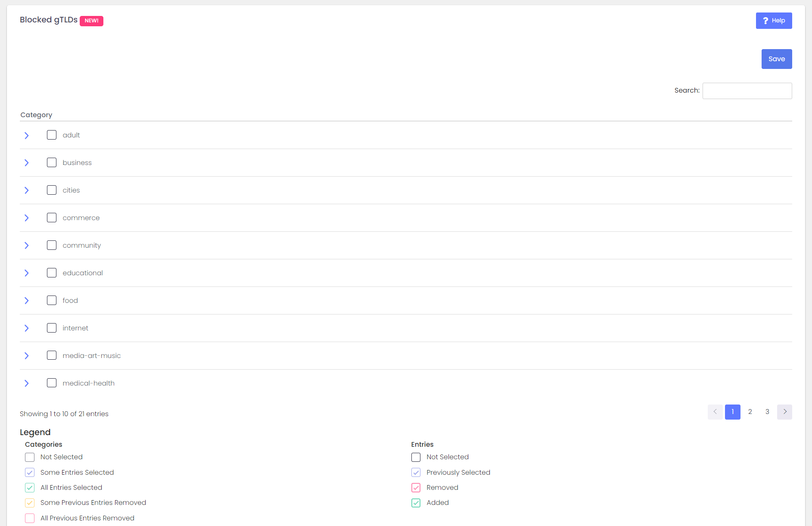Save the blocked gTLD settings
Image resolution: width=812 pixels, height=526 pixels.
pos(776,59)
